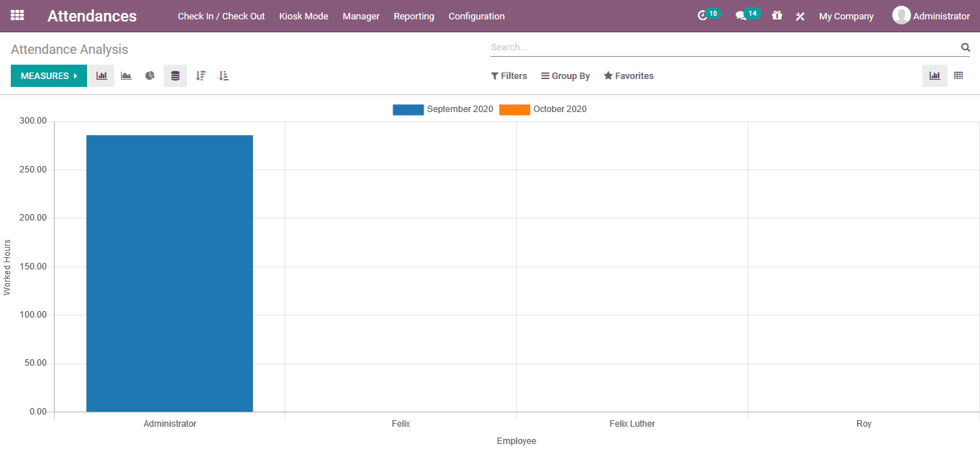Open the apps menu grid icon

[17, 15]
